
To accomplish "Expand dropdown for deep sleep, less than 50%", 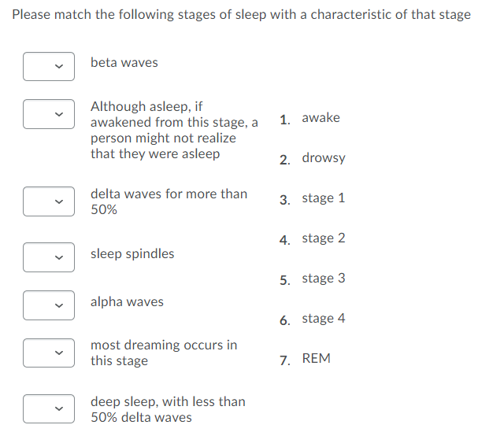I will point(48,408).
